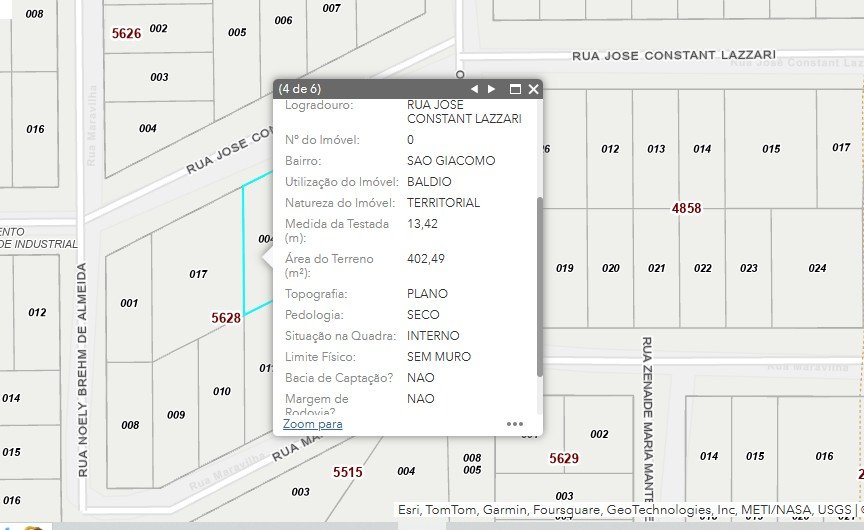This screenshot has width=864, height=530.
Task: Select parcel 023 in block 4858
Action: click(748, 268)
